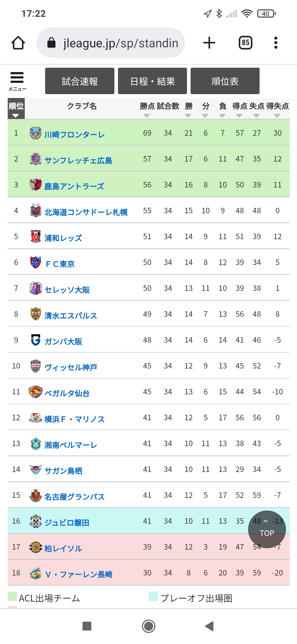
Task: Tap the ガンバ大阪 club emblem
Action: click(x=35, y=340)
